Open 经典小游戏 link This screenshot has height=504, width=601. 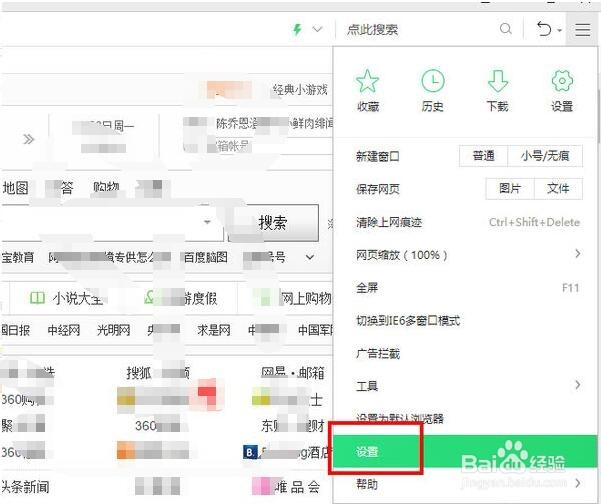click(300, 90)
